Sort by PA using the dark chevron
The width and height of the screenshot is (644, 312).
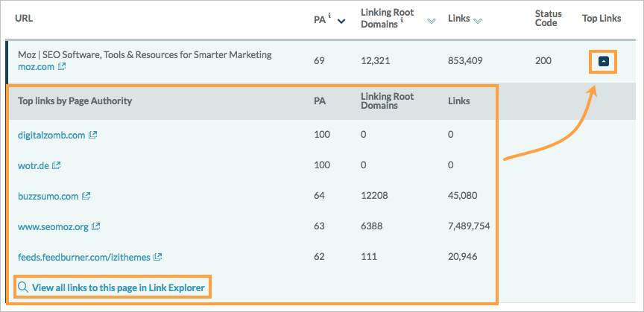(341, 22)
